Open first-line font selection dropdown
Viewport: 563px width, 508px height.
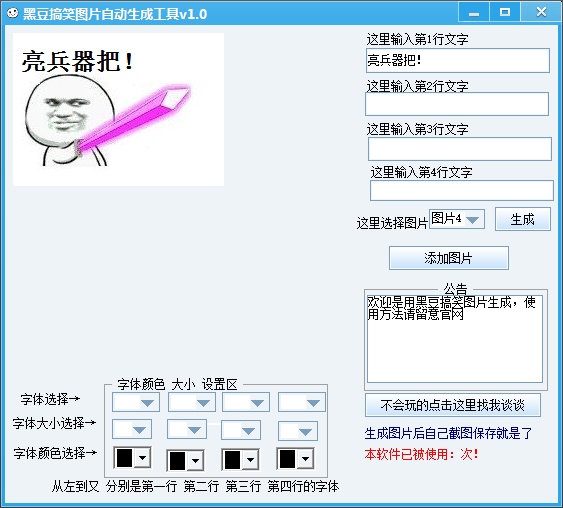tap(136, 402)
